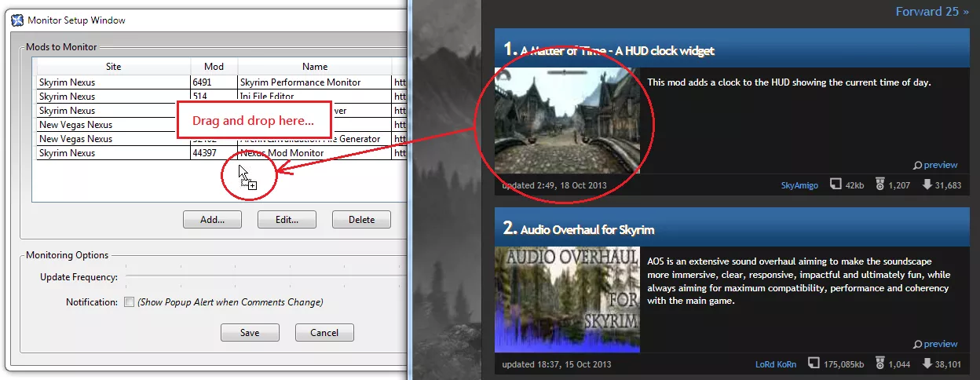The width and height of the screenshot is (980, 380).
Task: Click the download arrow icon next to 31,683
Action: (927, 185)
